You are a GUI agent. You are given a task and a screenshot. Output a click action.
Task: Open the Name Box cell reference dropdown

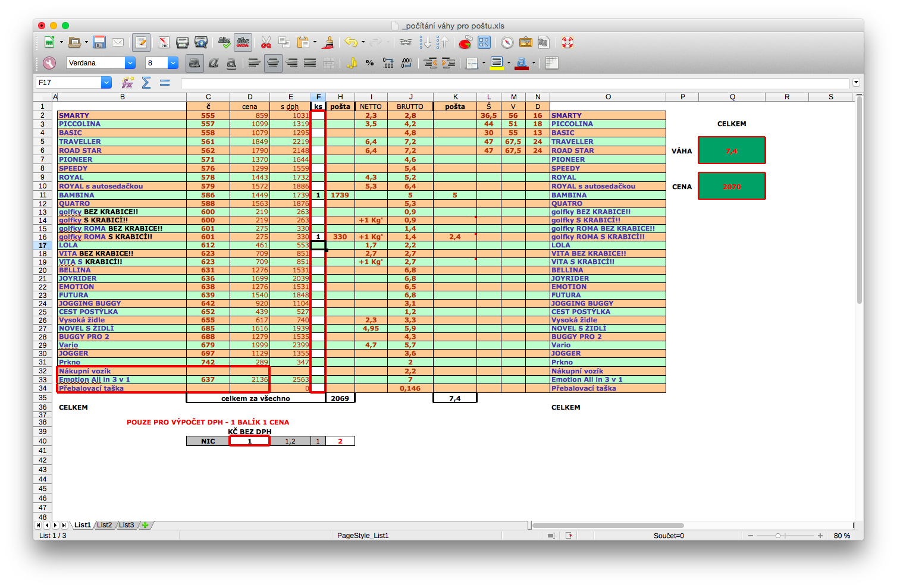pyautogui.click(x=106, y=83)
